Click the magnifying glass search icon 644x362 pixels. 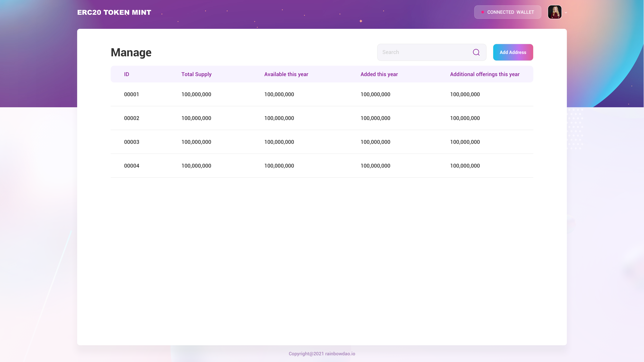(476, 52)
